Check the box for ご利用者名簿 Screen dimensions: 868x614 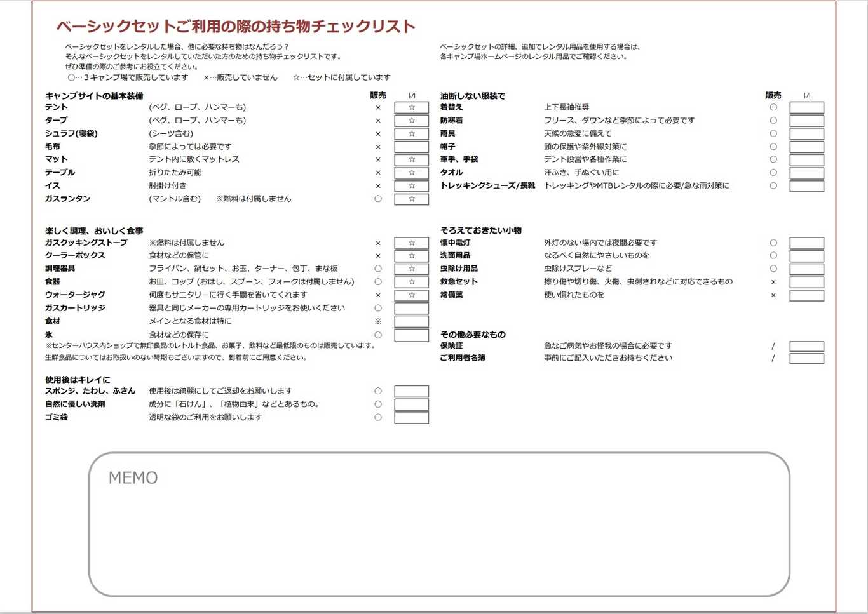[806, 359]
